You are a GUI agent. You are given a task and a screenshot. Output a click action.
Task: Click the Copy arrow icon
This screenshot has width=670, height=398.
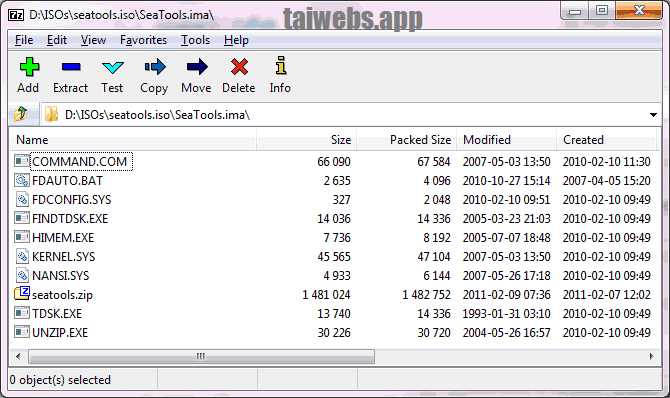(155, 67)
